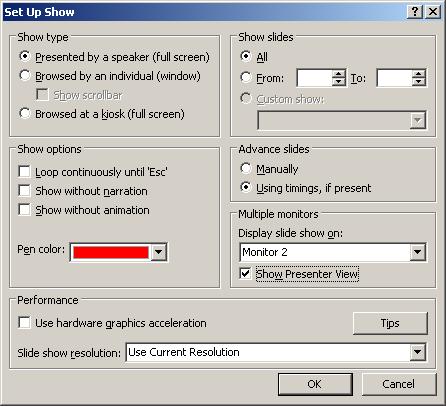Open the Pen color dropdown arrow

159,252
